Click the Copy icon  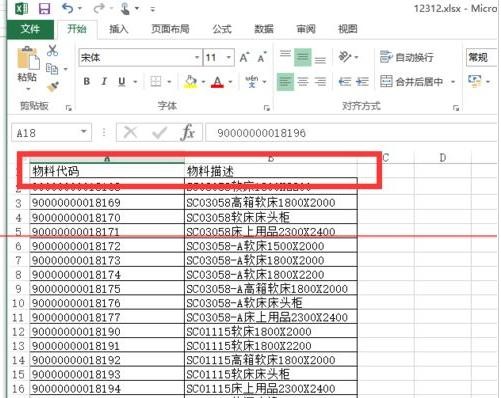click(x=52, y=69)
